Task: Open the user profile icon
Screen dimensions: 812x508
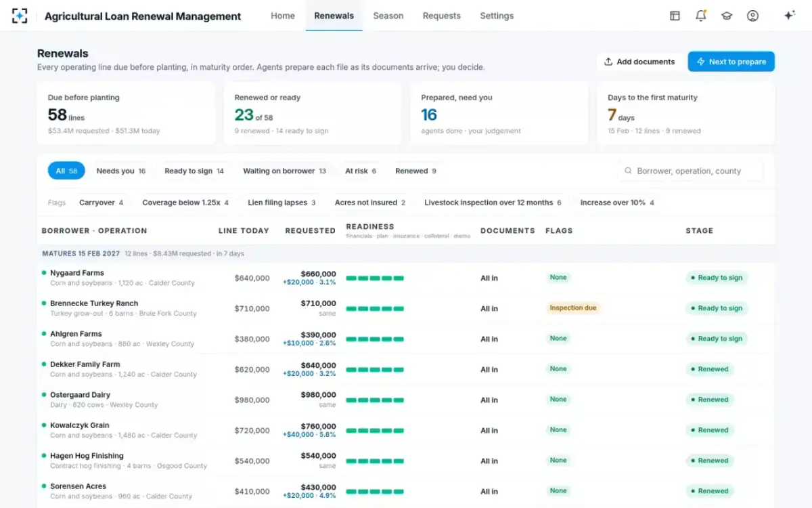Action: [x=752, y=16]
